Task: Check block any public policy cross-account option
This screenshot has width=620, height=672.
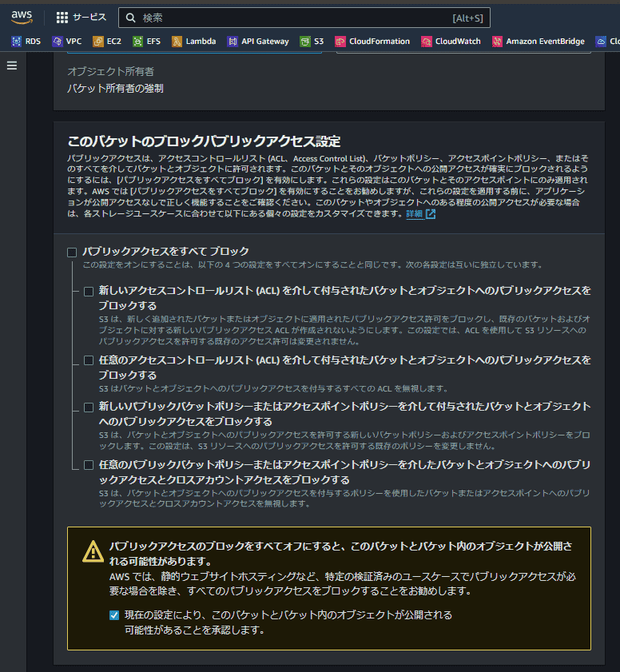Action: coord(89,465)
